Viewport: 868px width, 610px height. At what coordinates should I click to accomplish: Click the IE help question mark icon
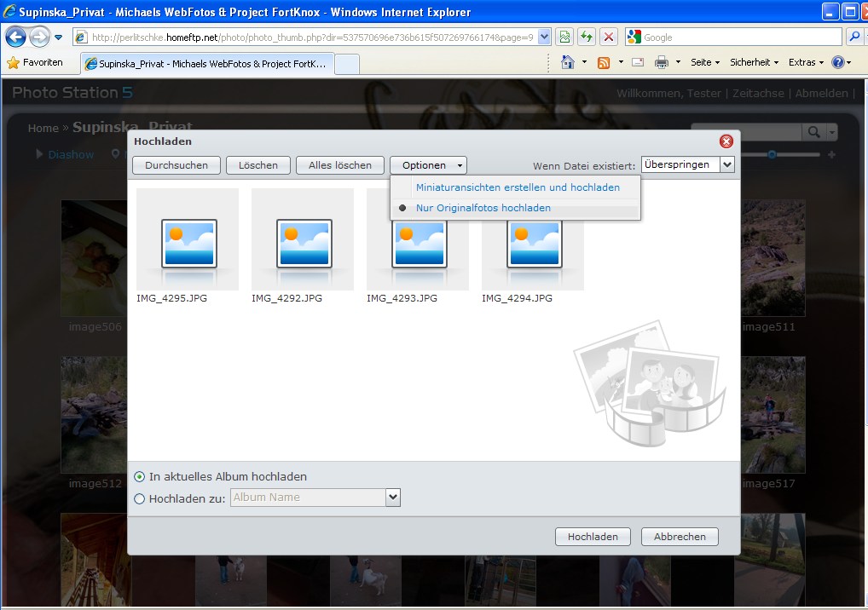(838, 62)
